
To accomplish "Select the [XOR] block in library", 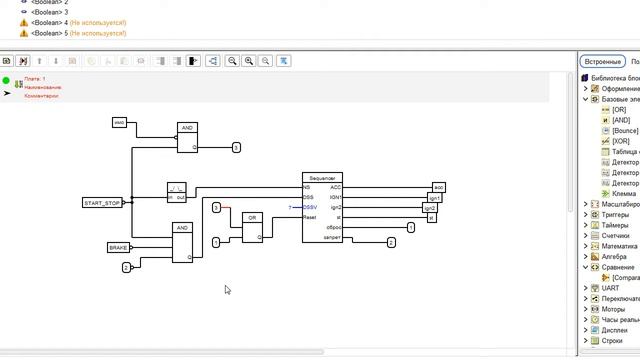I will point(621,141).
